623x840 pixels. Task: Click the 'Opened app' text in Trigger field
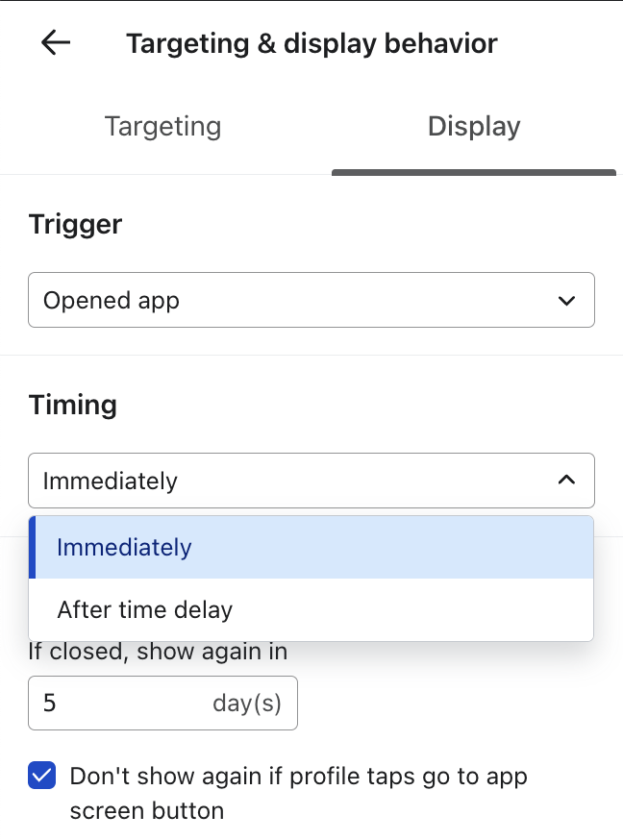point(112,301)
